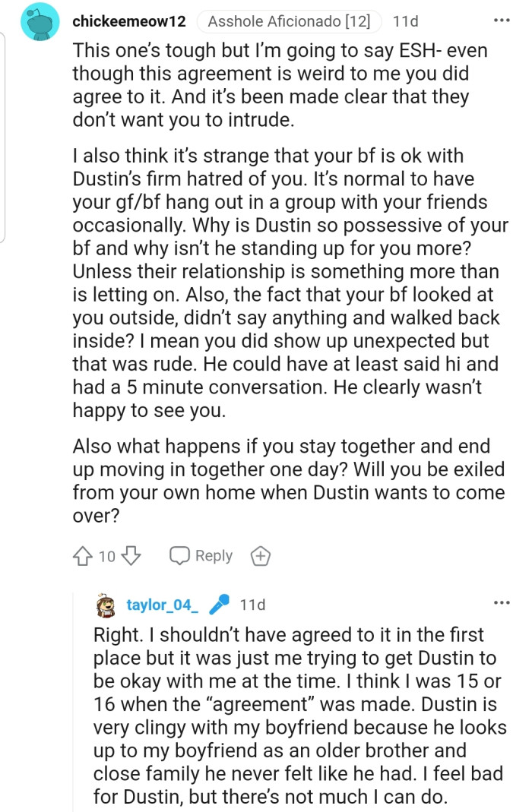Image resolution: width=532 pixels, height=812 pixels.
Task: Upvote chickeemeow12's comment
Action: point(83,556)
